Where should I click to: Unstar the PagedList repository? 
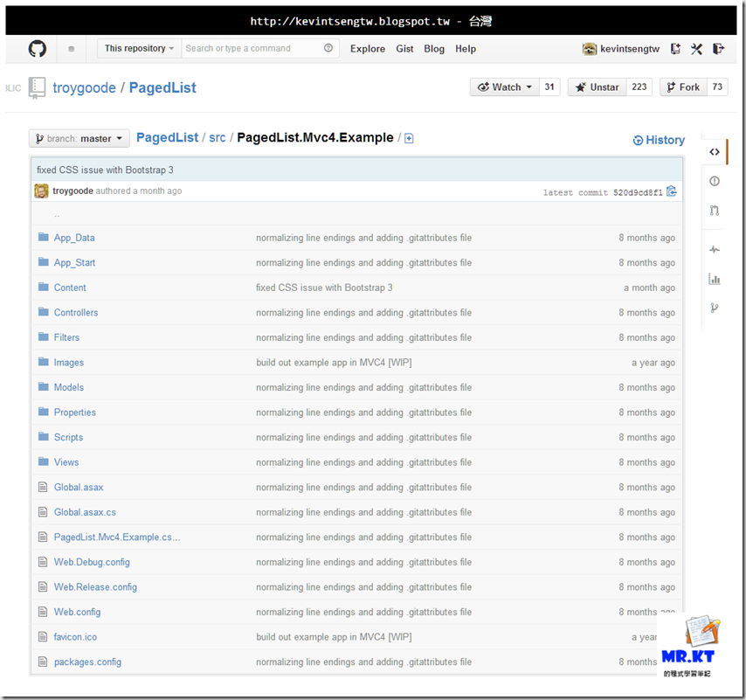(597, 87)
